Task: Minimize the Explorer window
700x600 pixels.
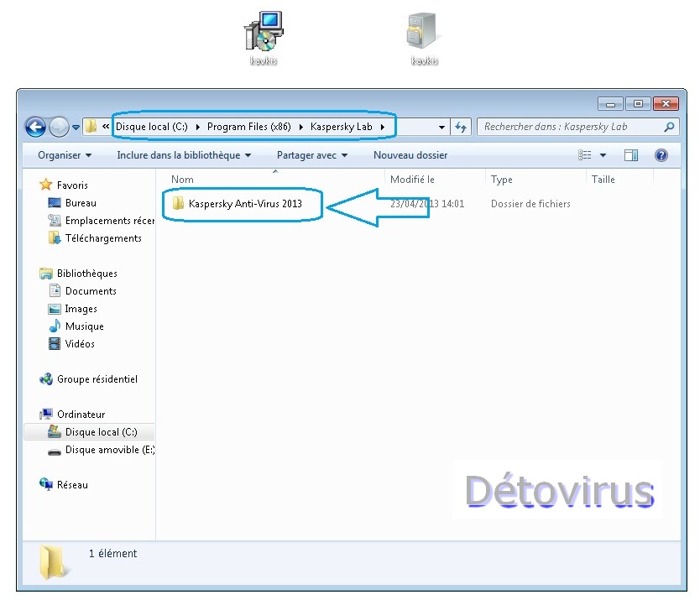Action: point(610,104)
